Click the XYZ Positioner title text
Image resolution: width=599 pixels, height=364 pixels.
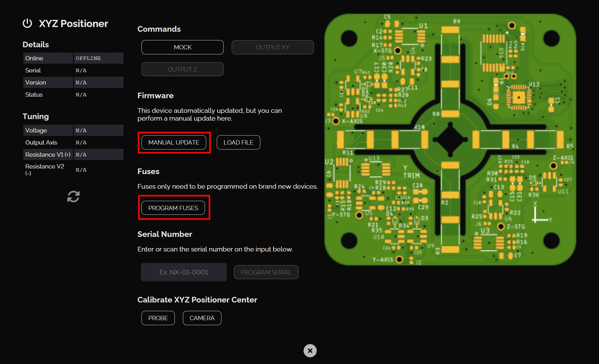[73, 24]
